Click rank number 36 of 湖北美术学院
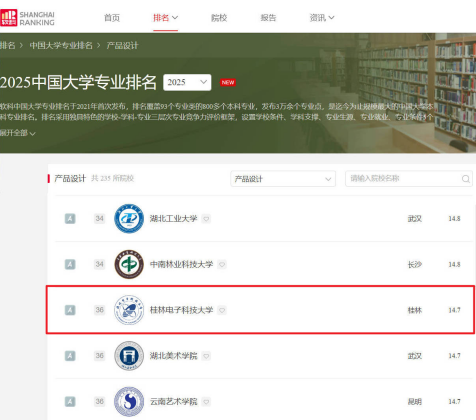This screenshot has width=476, height=420. (99, 355)
